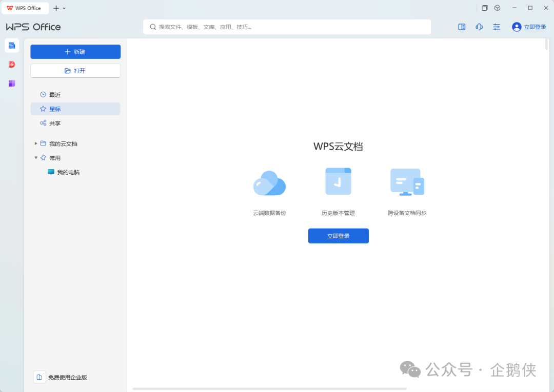Collapse the 常用 tree arrow
The width and height of the screenshot is (554, 392).
point(36,158)
